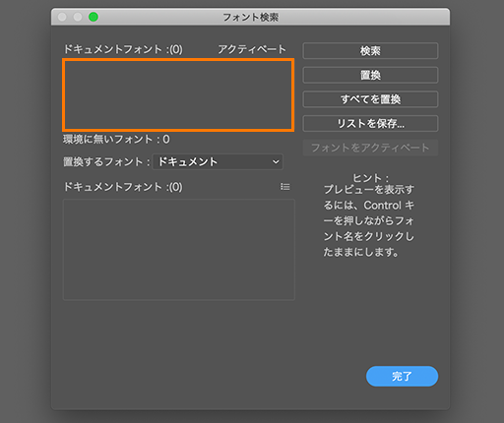The width and height of the screenshot is (504, 423).
Task: Click the 置換 button
Action: click(x=370, y=75)
